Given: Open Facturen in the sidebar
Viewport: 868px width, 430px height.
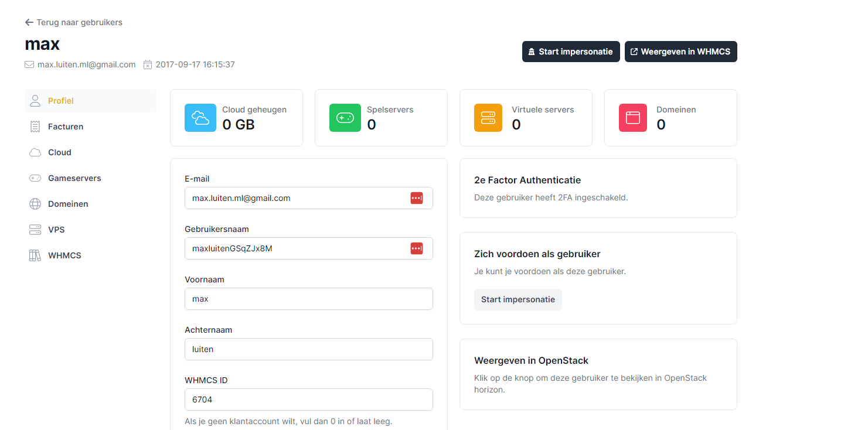Looking at the screenshot, I should coord(65,127).
